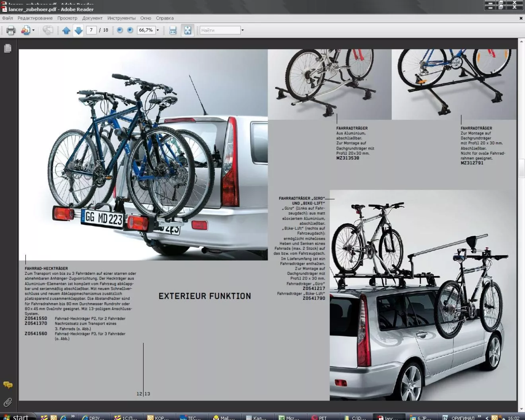The image size is (525, 420).
Task: Toggle the fit full page view button
Action: pyautogui.click(x=187, y=30)
